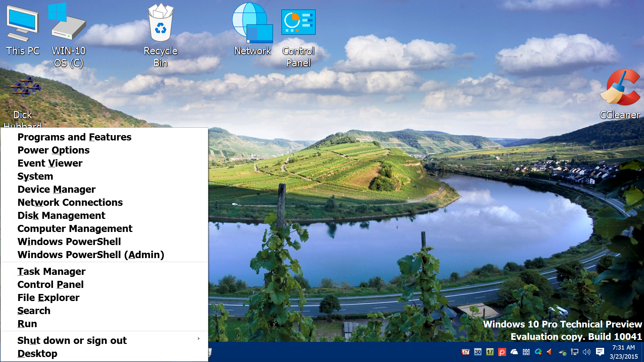The width and height of the screenshot is (644, 362).
Task: Choose Windows PowerShell (Admin) menu entry
Action: (x=91, y=255)
